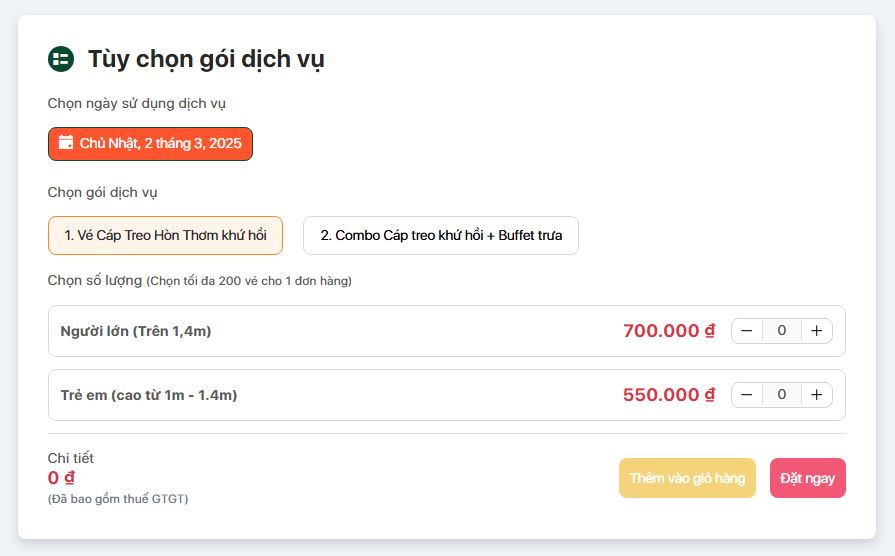The image size is (895, 556).
Task: Click the 550.000 đ child price
Action: [668, 394]
